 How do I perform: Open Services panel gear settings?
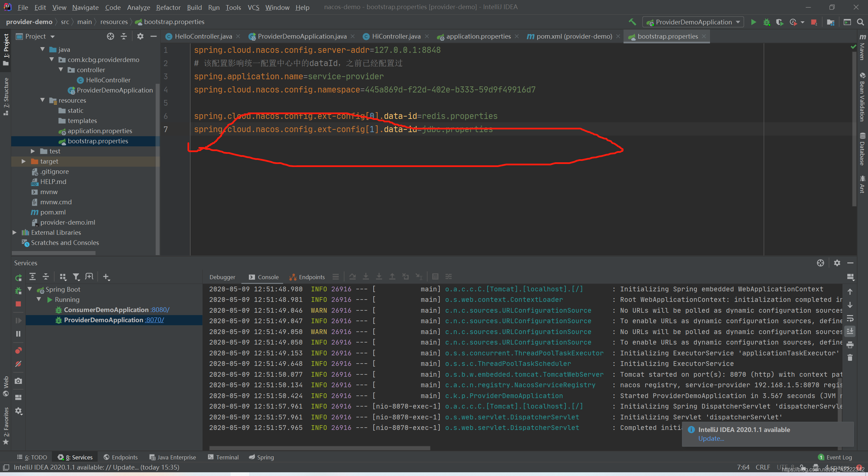point(837,263)
